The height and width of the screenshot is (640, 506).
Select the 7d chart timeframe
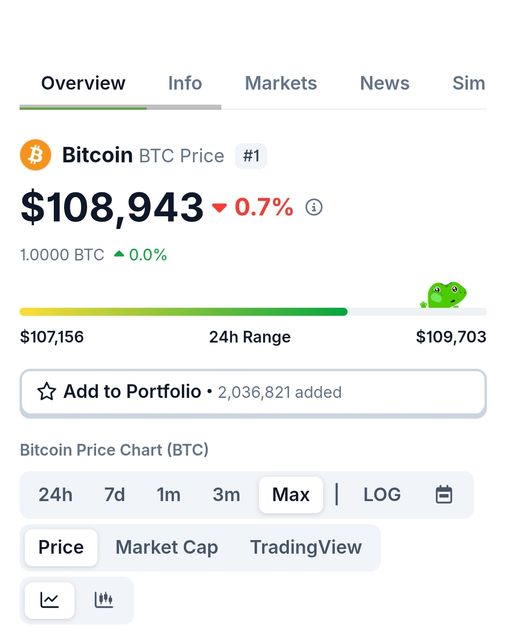click(x=115, y=495)
